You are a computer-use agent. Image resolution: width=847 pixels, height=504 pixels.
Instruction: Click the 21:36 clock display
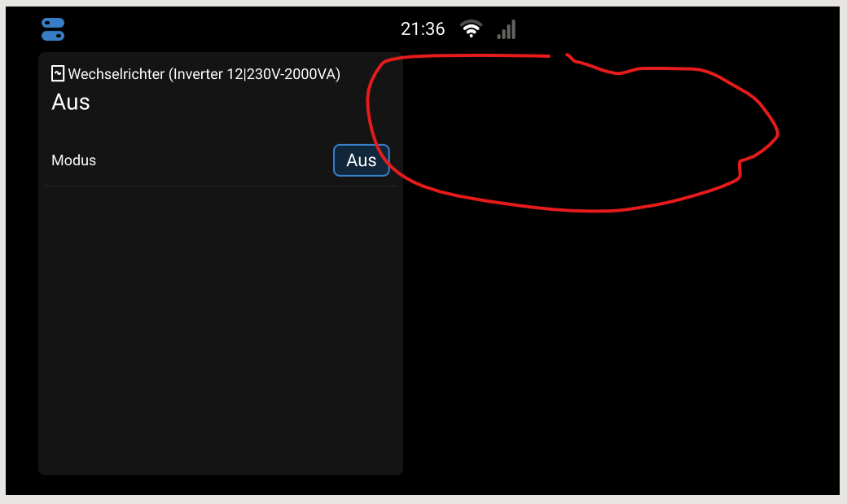click(423, 29)
